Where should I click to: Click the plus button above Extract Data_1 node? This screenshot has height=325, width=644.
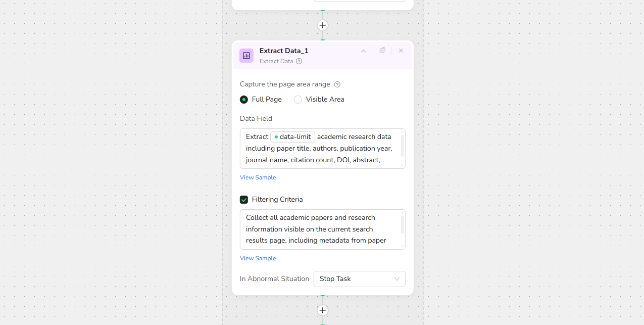tap(322, 25)
